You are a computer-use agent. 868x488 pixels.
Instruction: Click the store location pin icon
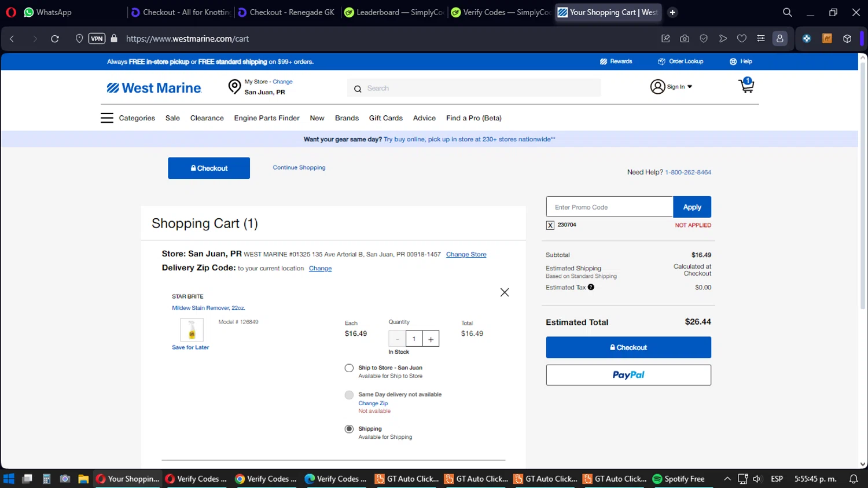(234, 87)
